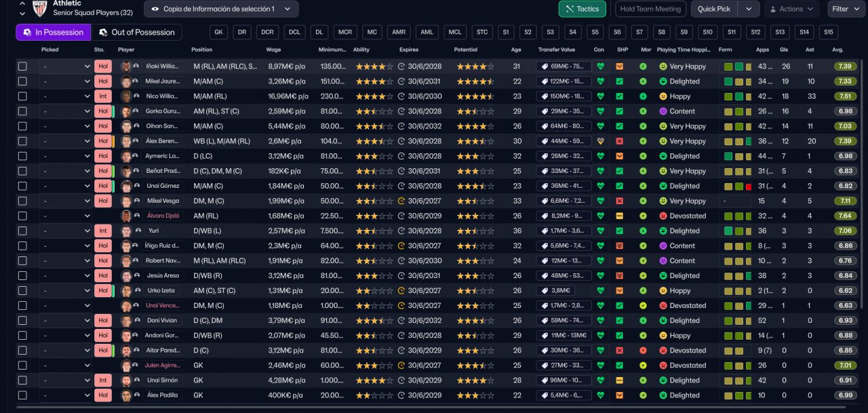Click Unai Simón's Int status badge
868x413 pixels.
pyautogui.click(x=102, y=380)
